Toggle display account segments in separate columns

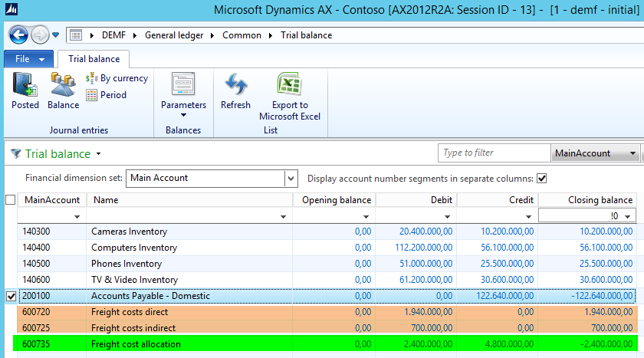[542, 179]
